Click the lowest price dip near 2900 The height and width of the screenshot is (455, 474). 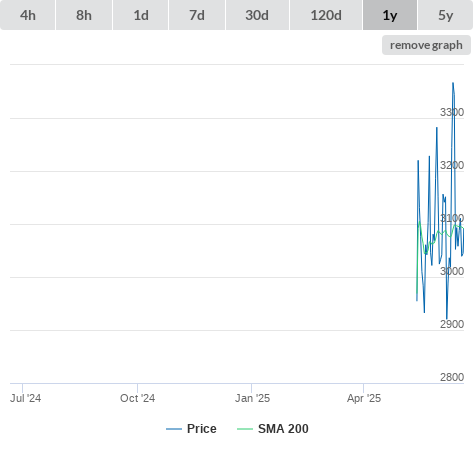click(447, 318)
